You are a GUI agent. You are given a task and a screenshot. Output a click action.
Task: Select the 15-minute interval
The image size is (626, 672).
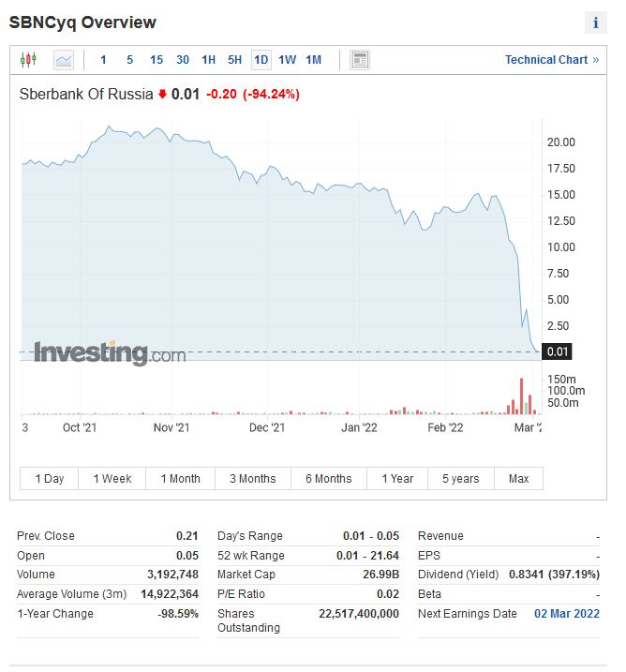[x=156, y=60]
